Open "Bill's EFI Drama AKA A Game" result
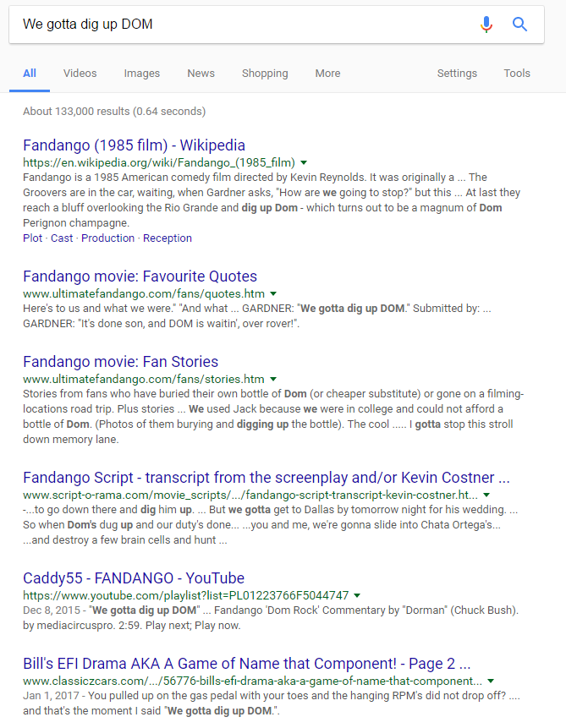The height and width of the screenshot is (728, 566). pyautogui.click(x=247, y=664)
